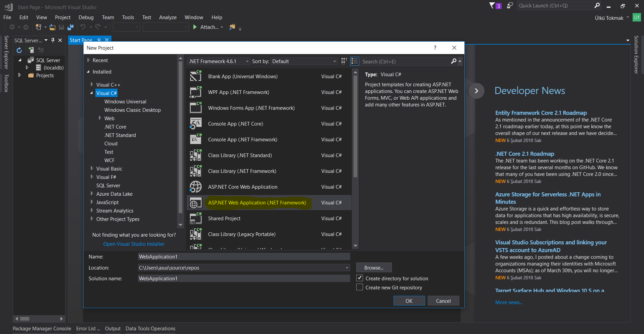The width and height of the screenshot is (644, 334).
Task: Open the Tools menu
Action: [x=128, y=17]
